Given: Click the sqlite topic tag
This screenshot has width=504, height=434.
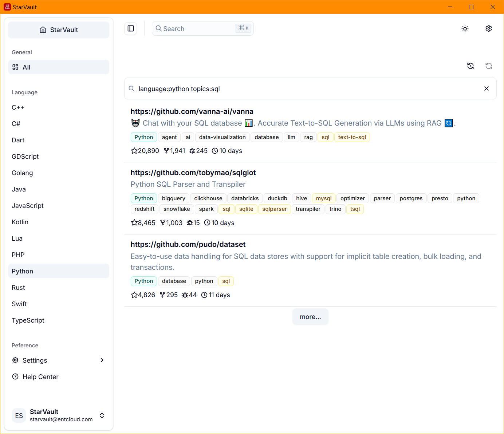Looking at the screenshot, I should [246, 209].
